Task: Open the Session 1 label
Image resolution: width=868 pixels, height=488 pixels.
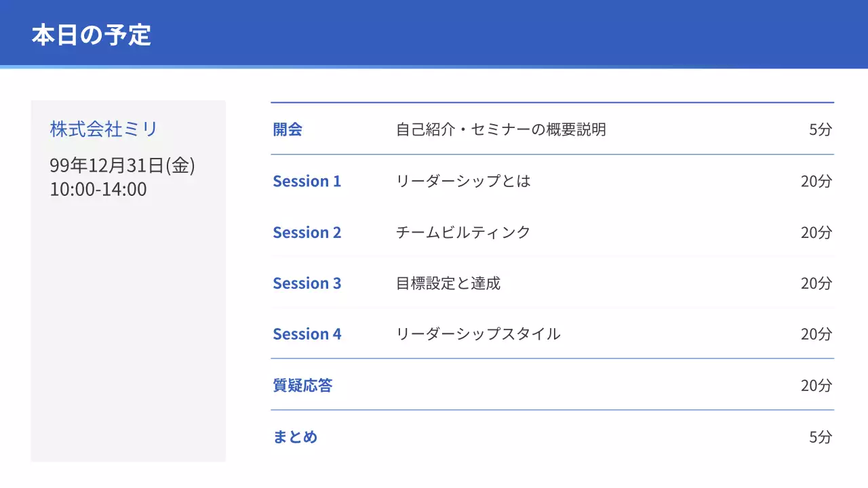Action: click(307, 181)
